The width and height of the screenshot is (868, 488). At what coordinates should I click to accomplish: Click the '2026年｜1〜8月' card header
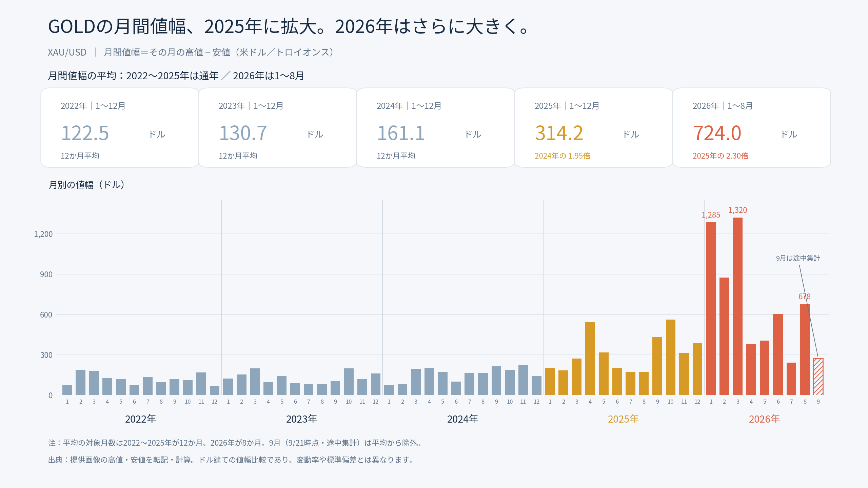[723, 106]
